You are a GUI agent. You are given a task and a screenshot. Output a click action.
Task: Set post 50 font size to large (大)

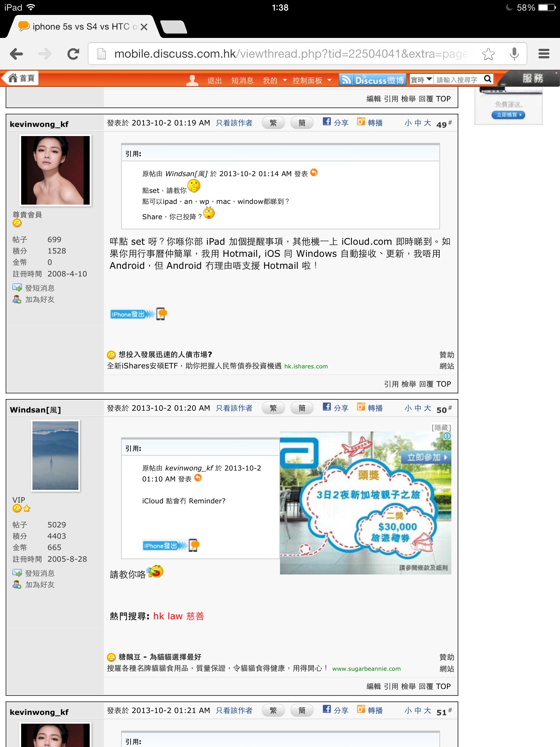(x=427, y=408)
